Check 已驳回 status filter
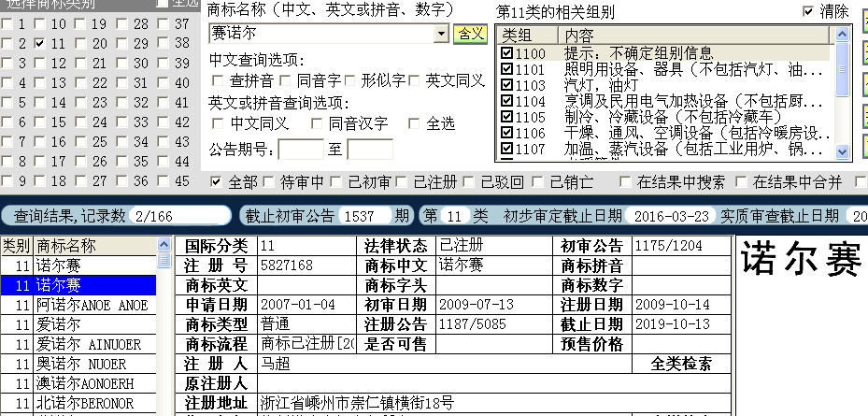Viewport: 868px width, 416px height. 469,182
